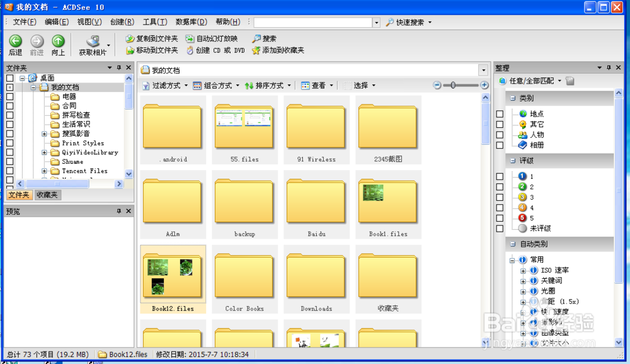Close the Preview (预览) panel
The height and width of the screenshot is (364, 630).
[x=129, y=211]
